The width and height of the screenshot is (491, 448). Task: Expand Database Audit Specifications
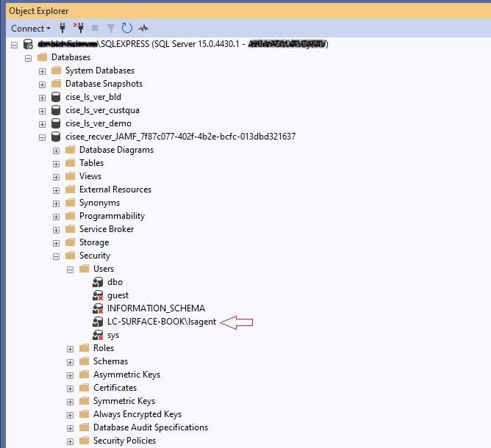click(x=70, y=428)
